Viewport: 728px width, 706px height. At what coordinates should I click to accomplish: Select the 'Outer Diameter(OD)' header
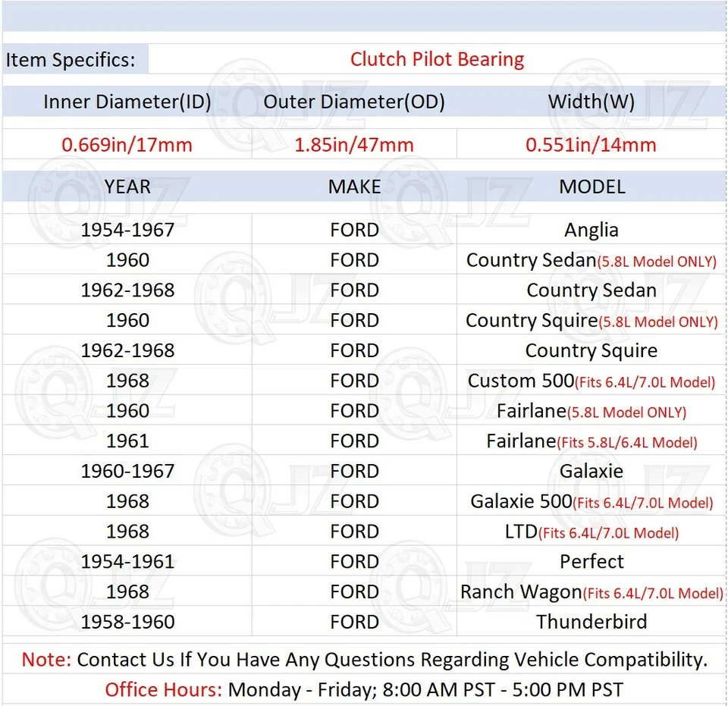coord(354,102)
